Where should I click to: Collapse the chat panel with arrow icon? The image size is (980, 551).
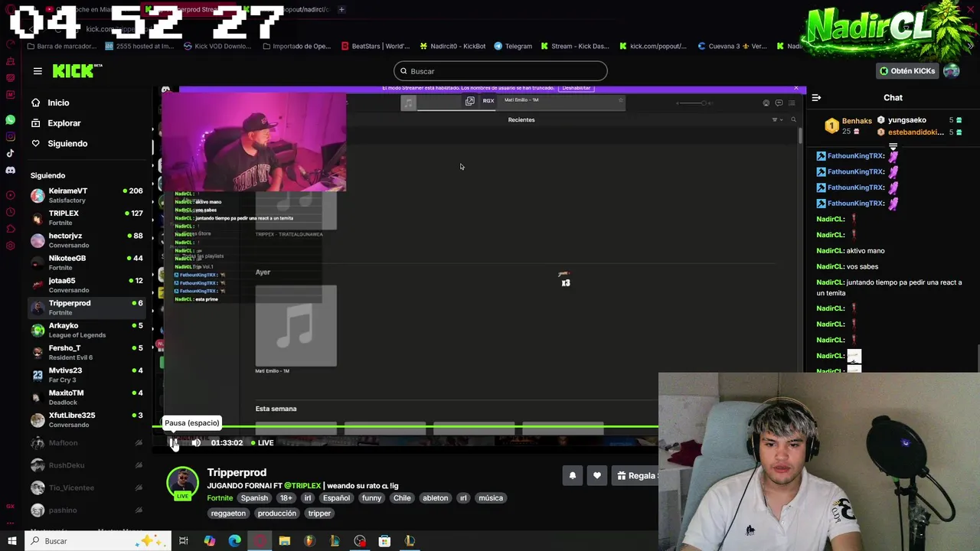pyautogui.click(x=816, y=98)
